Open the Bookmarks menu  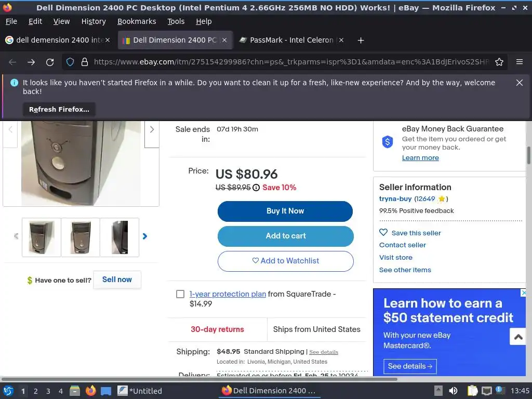pyautogui.click(x=137, y=21)
